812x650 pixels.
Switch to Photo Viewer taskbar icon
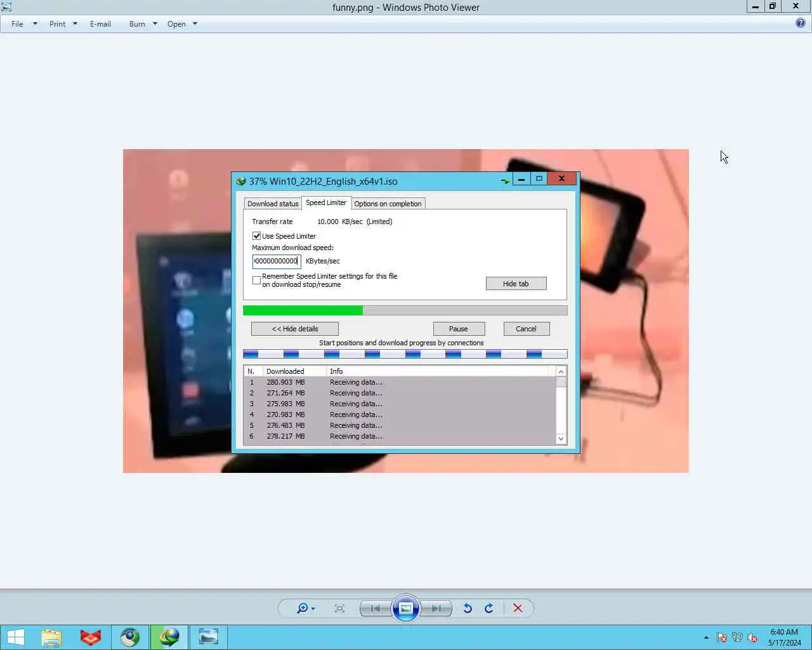point(208,637)
